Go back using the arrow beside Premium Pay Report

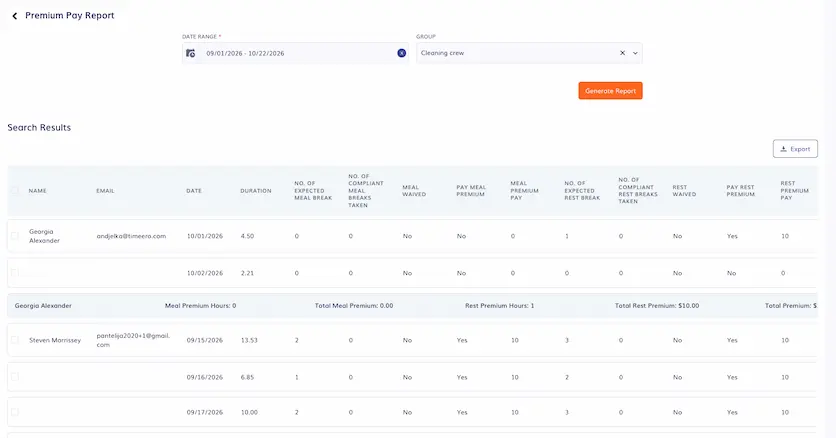[x=14, y=16]
